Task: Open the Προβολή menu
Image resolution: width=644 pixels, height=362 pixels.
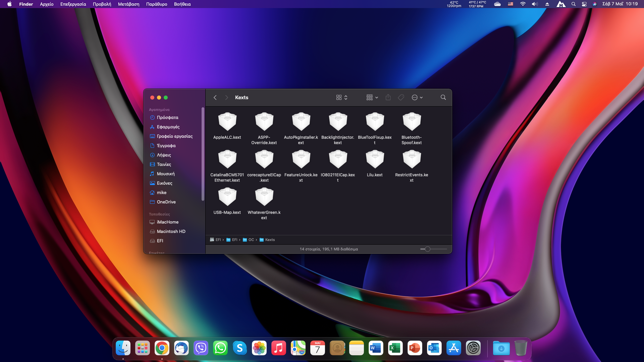Action: tap(102, 4)
